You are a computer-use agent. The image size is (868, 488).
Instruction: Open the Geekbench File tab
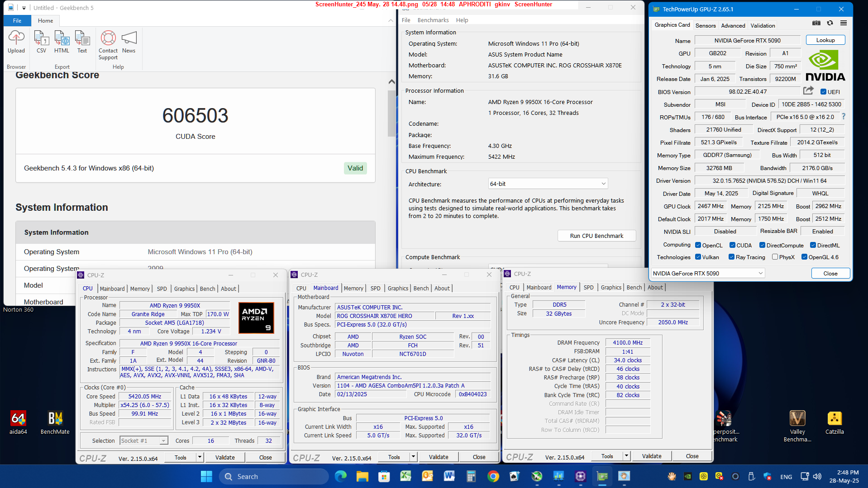pos(17,20)
